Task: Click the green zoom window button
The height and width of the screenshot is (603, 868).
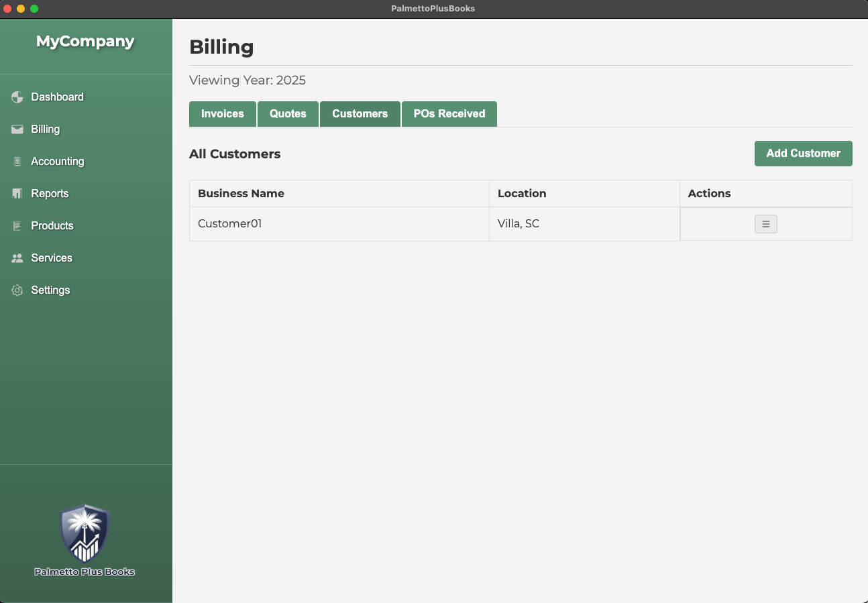Action: (34, 9)
